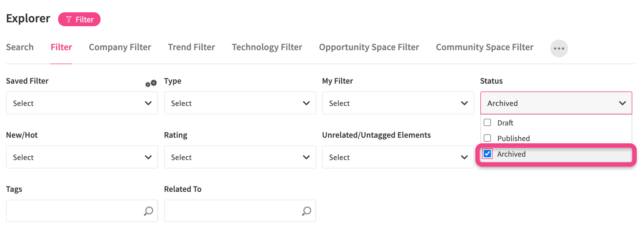Open the Saved Filter dropdown
Screen dimensions: 644x242
[82, 103]
